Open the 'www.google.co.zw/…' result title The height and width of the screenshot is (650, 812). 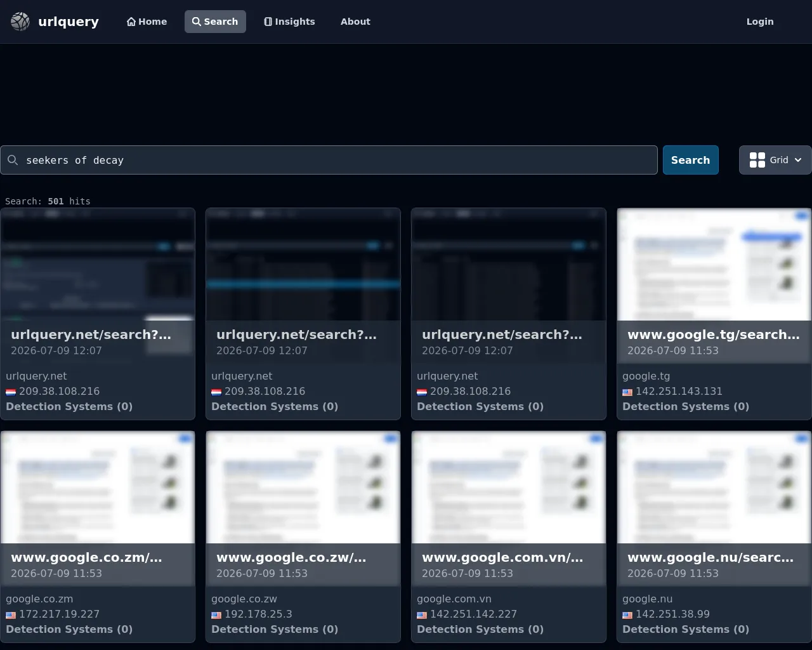tap(291, 557)
